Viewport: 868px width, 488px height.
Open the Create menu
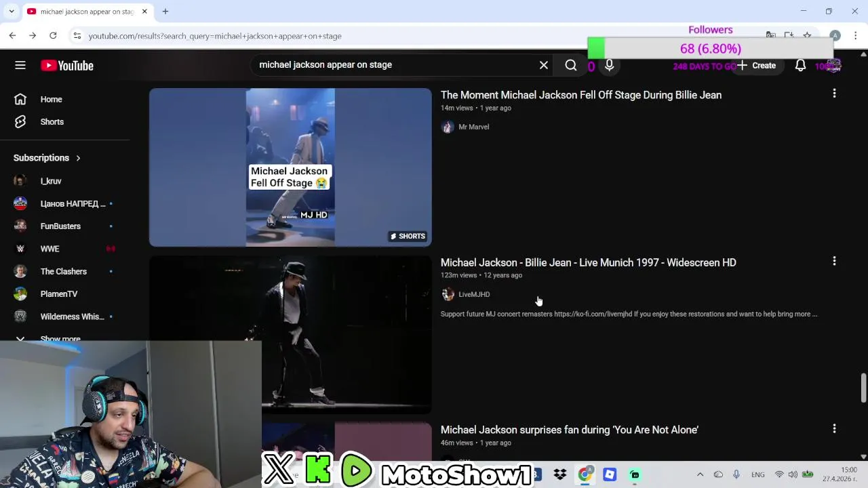756,65
